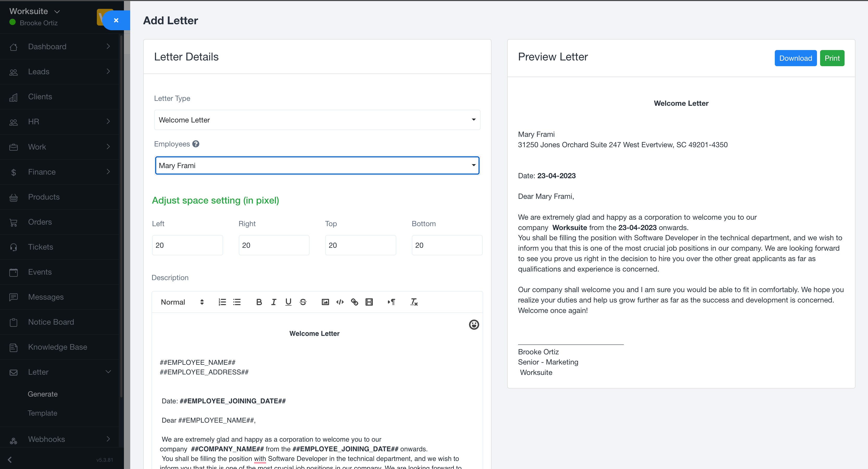868x469 pixels.
Task: Open the Template submenu item
Action: coord(42,413)
